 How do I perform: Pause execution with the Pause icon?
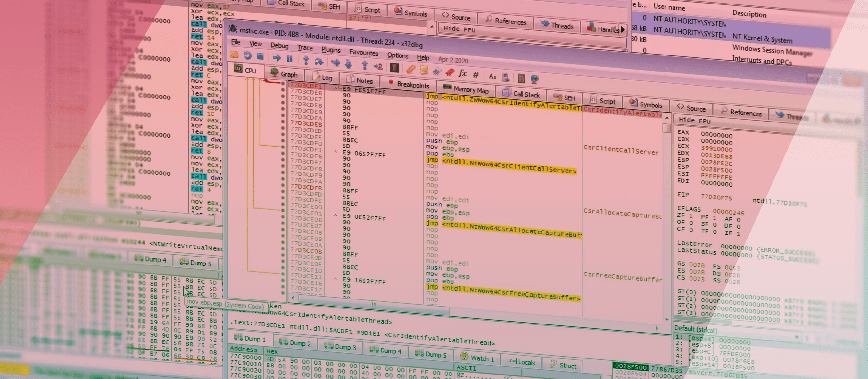coord(289,59)
